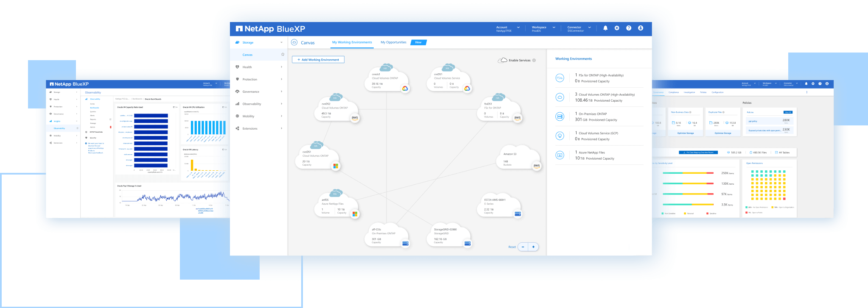868x308 pixels.
Task: Click the New badge beside My Opportunities
Action: 418,42
